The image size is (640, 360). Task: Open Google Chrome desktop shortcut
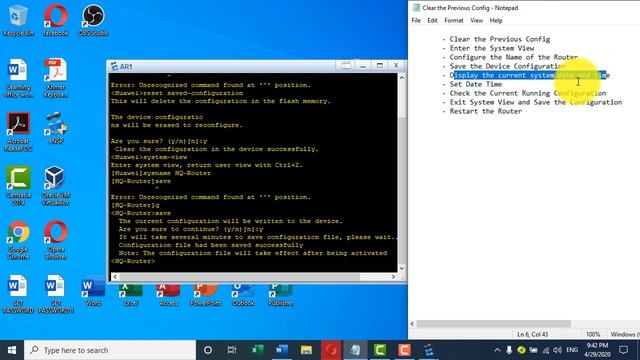18,240
